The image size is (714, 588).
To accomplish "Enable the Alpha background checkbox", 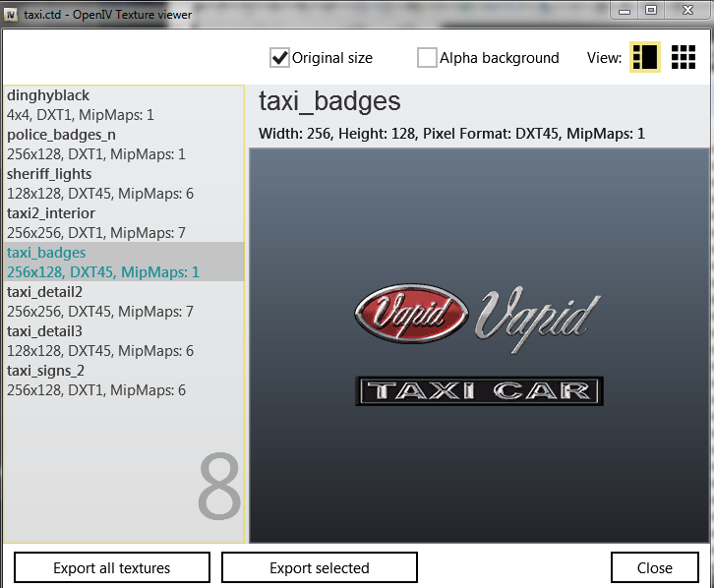I will click(x=427, y=58).
